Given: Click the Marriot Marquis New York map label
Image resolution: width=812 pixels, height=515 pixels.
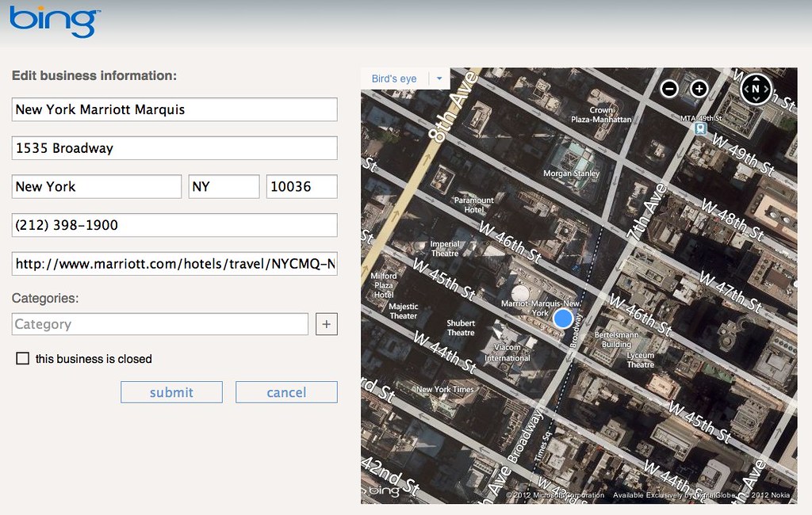Looking at the screenshot, I should [x=540, y=308].
